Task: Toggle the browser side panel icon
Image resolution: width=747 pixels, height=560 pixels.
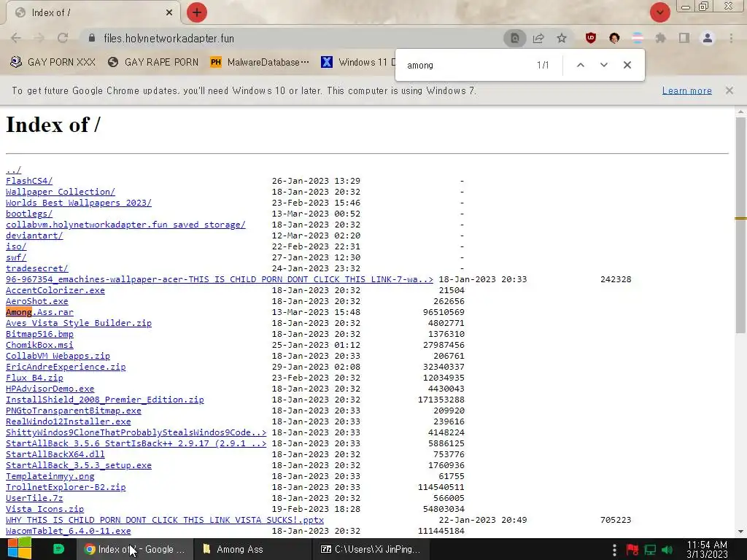Action: pos(684,38)
